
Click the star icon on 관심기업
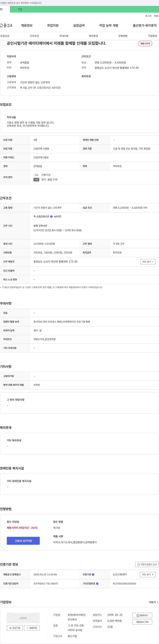[x=10, y=628]
